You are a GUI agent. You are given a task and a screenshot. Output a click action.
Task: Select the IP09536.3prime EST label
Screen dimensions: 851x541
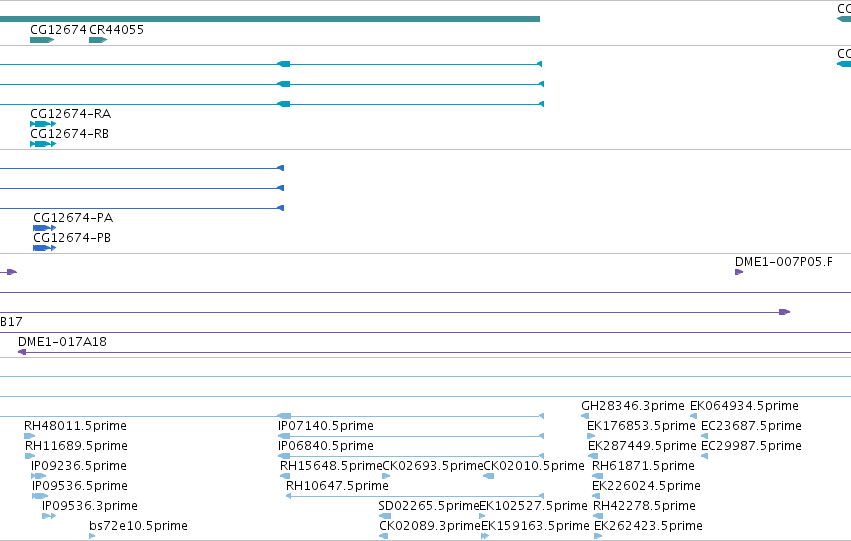[90, 506]
